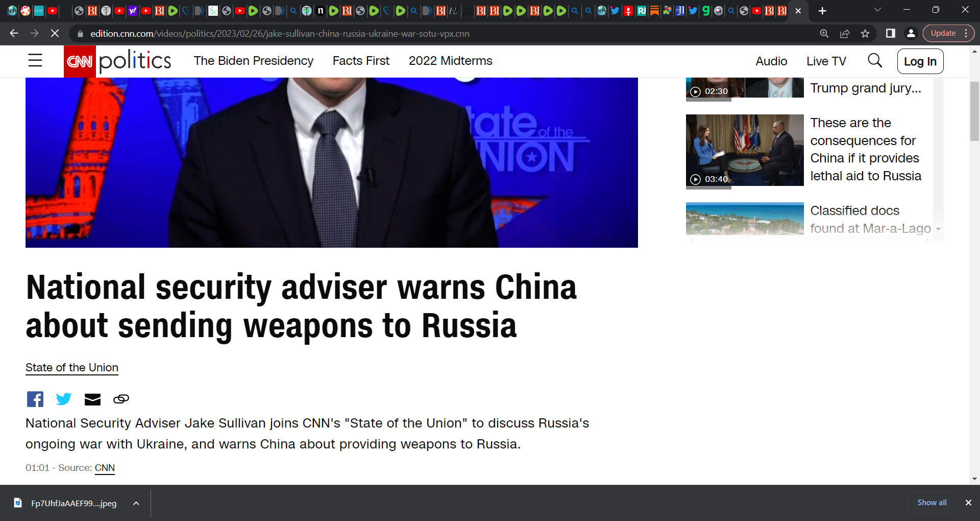Screen dimensions: 980x521
Task: Open The Biden Presidency section
Action: (x=254, y=61)
